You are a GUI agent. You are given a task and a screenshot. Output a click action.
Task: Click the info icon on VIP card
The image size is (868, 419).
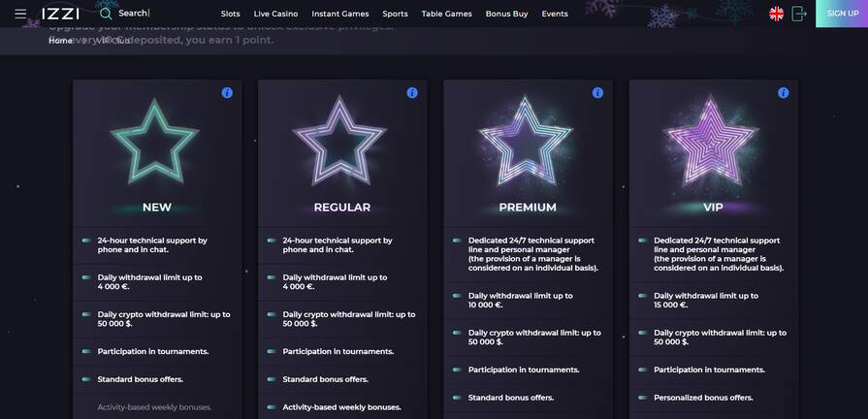784,93
